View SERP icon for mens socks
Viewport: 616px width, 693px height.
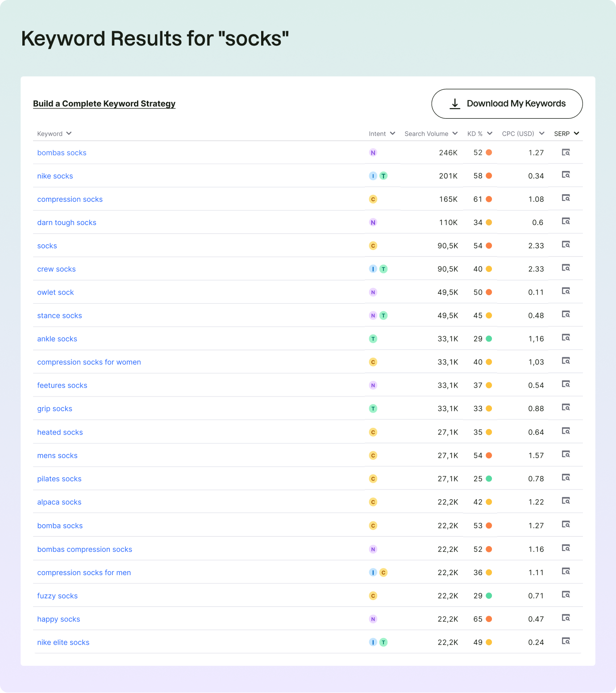coord(566,454)
